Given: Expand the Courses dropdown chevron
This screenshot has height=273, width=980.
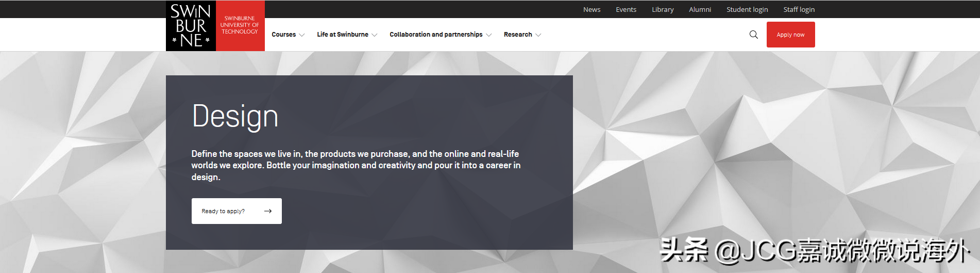Looking at the screenshot, I should [302, 35].
